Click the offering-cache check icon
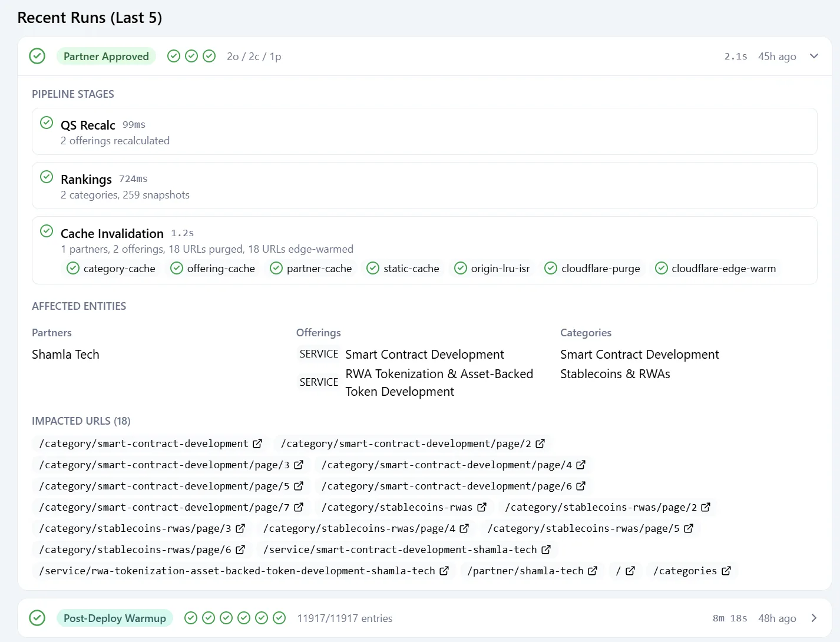The width and height of the screenshot is (840, 642). 177,268
